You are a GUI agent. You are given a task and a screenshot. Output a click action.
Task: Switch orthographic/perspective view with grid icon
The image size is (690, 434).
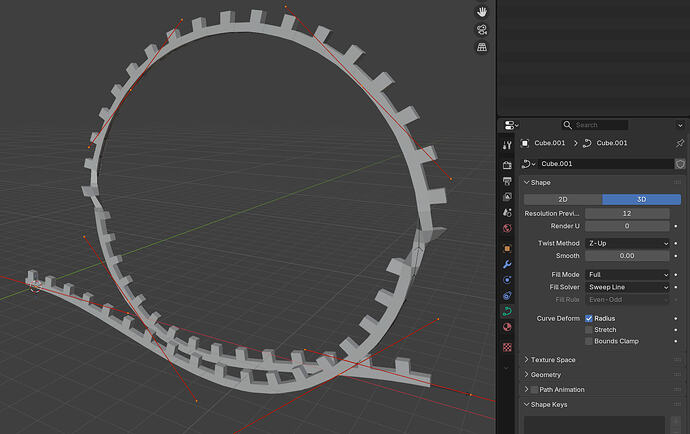point(481,47)
